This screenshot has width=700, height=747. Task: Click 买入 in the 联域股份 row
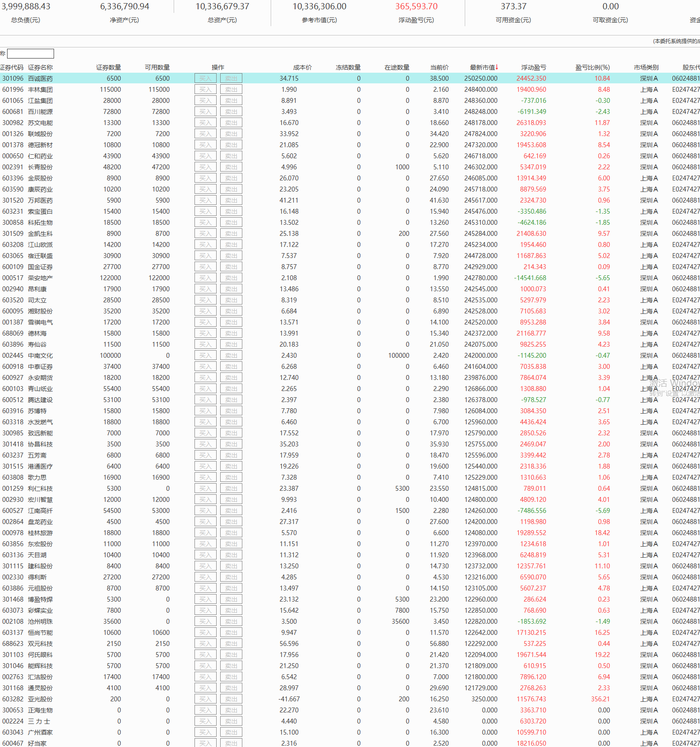tap(206, 134)
